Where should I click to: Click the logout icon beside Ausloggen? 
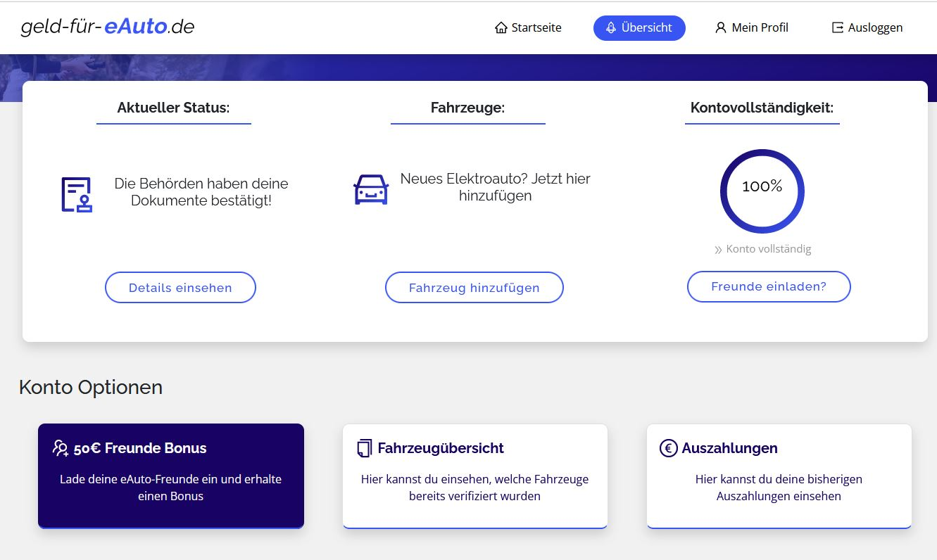837,28
